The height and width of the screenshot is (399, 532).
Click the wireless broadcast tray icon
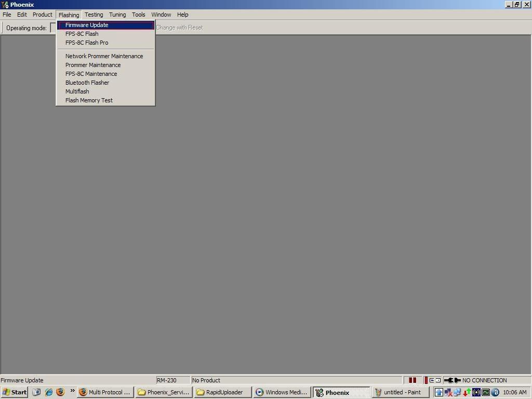pyautogui.click(x=476, y=393)
